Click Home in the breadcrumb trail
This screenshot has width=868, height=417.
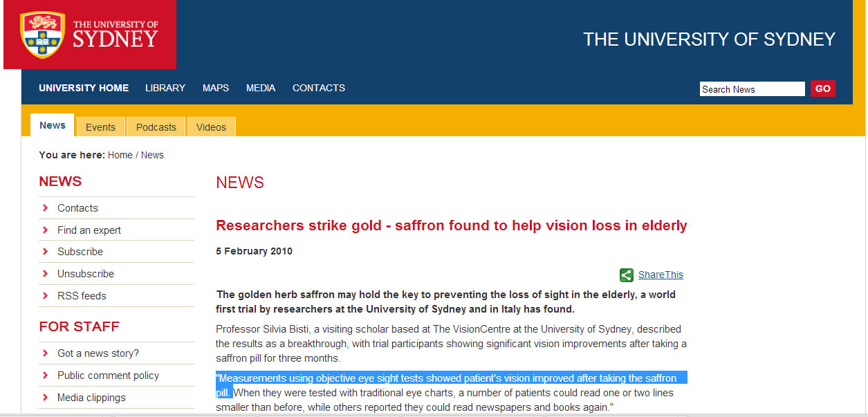pyautogui.click(x=120, y=155)
